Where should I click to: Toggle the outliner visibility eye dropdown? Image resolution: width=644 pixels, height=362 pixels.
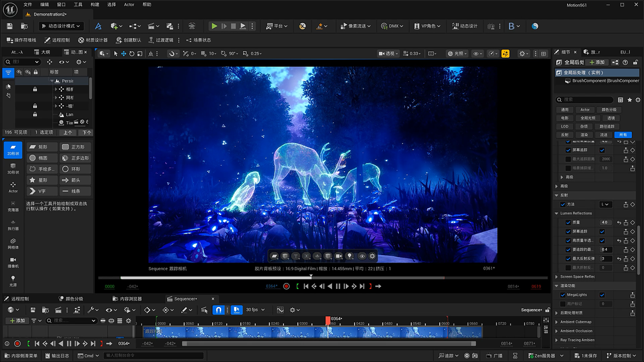tap(63, 62)
